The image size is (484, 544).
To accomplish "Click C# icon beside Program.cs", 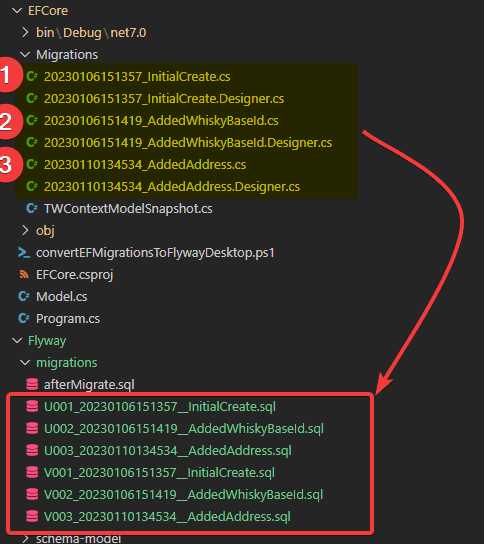I will coord(24,318).
